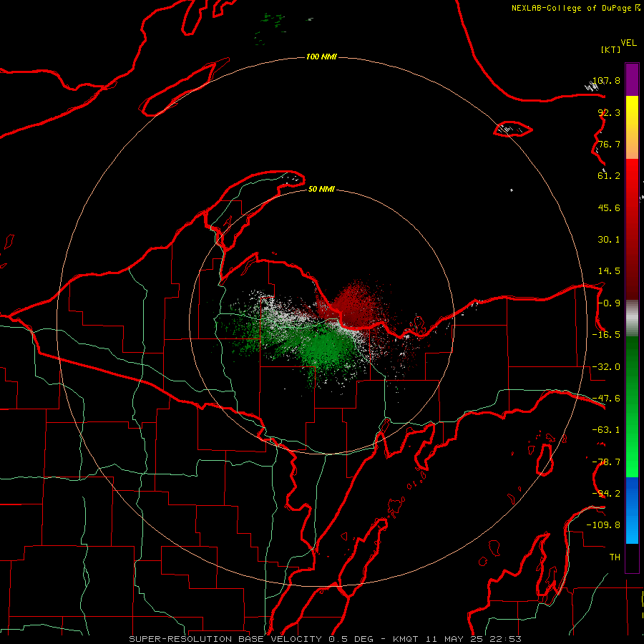Click the -47.6 velocity scale value

pyautogui.click(x=606, y=399)
